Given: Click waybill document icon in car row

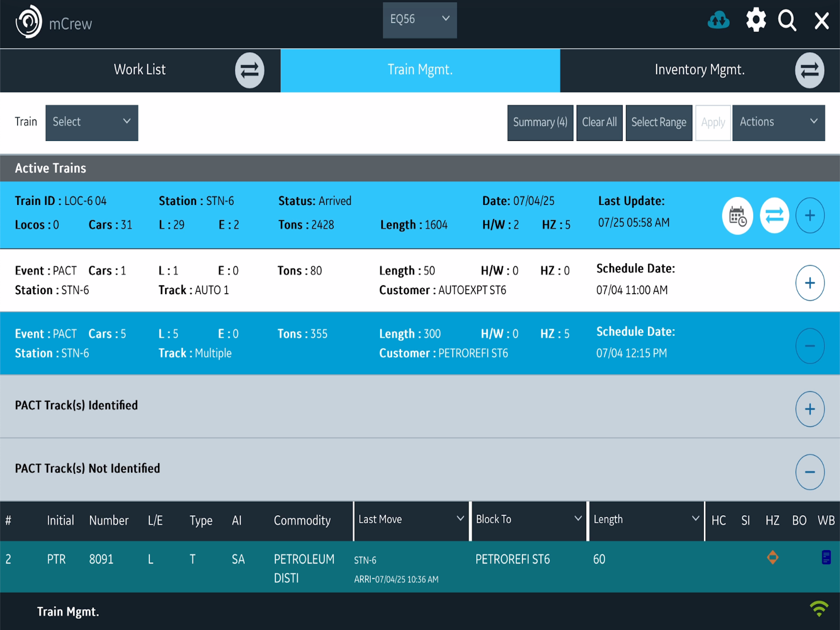Looking at the screenshot, I should point(826,557).
